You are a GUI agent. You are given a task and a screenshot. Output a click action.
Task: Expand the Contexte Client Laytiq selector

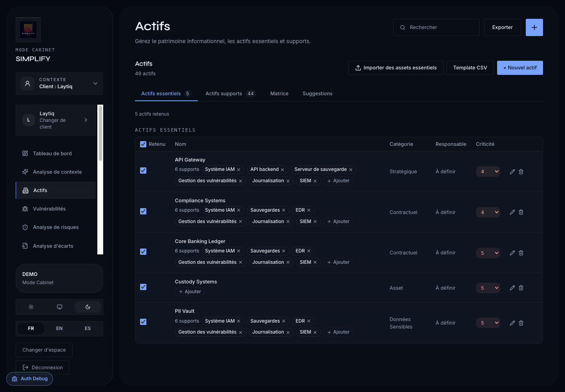(x=59, y=83)
